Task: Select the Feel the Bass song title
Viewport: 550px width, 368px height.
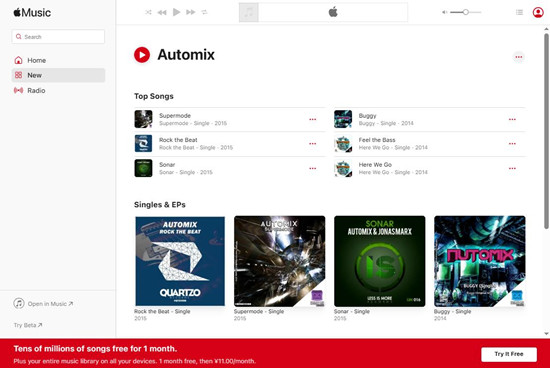Action: (377, 140)
